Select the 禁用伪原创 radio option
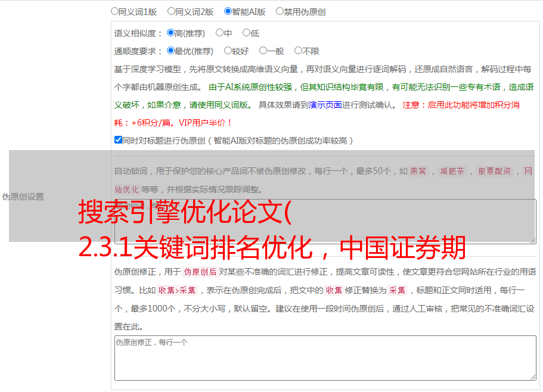Image resolution: width=543 pixels, height=392 pixels. point(280,11)
